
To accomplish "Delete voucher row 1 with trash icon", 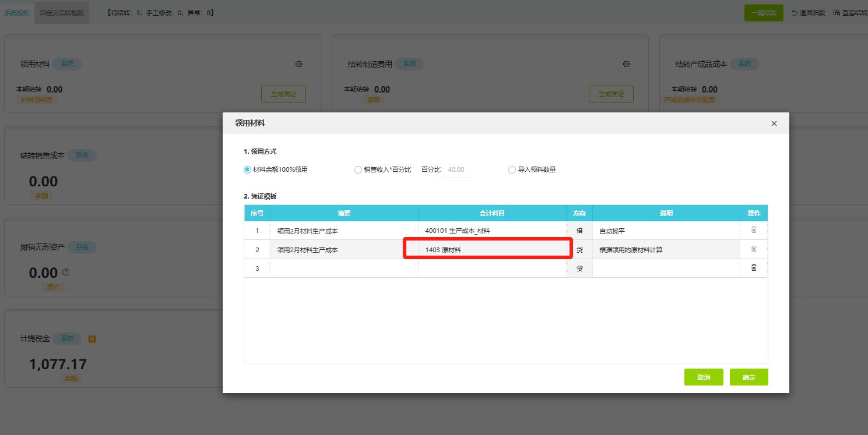I will 754,230.
